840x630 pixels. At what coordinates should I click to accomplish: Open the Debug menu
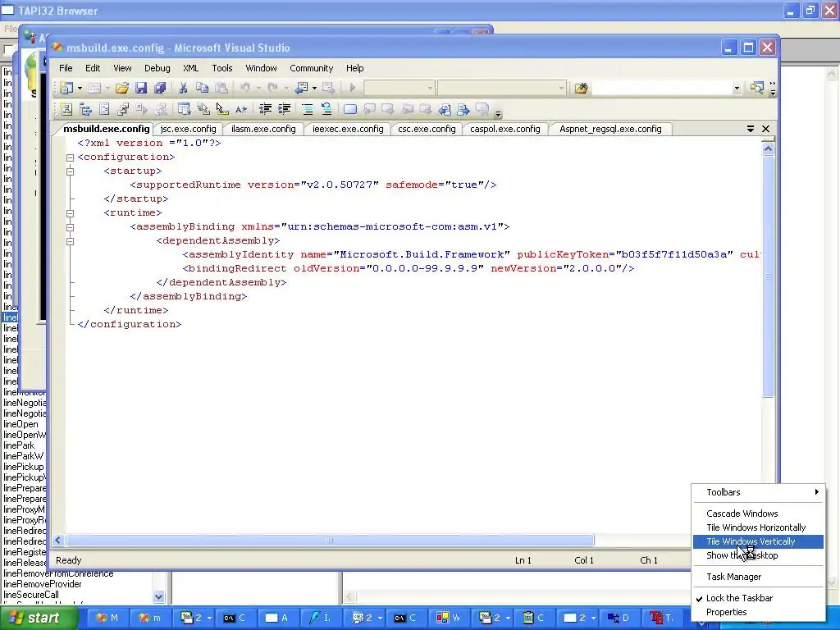(x=157, y=68)
